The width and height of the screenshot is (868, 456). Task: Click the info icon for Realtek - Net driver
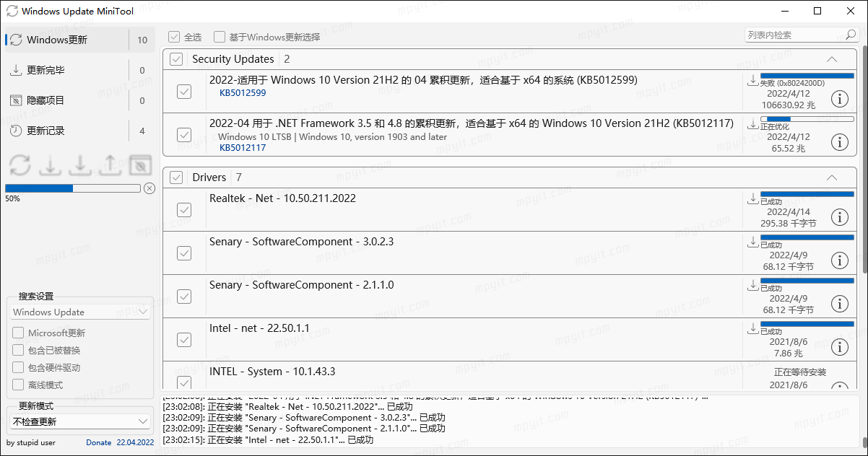pos(839,217)
